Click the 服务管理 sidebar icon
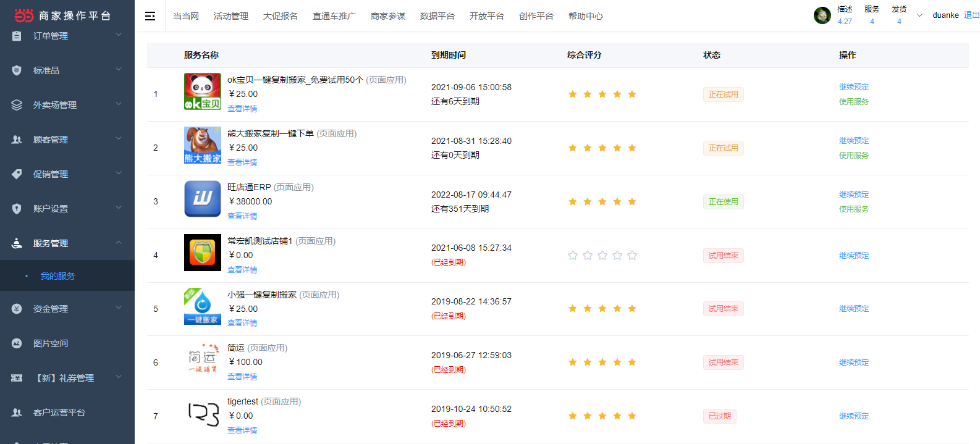This screenshot has width=980, height=444. click(17, 243)
